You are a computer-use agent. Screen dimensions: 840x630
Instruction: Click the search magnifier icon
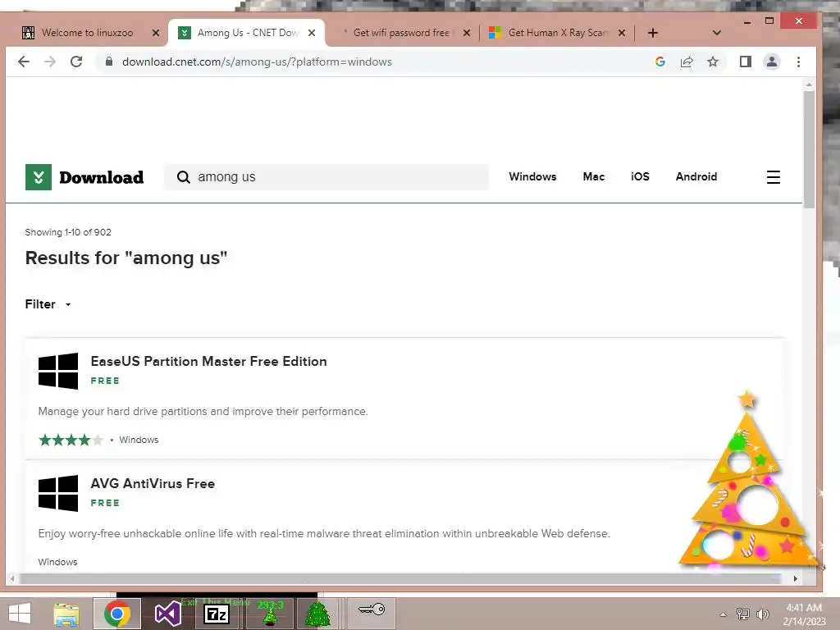tap(183, 177)
